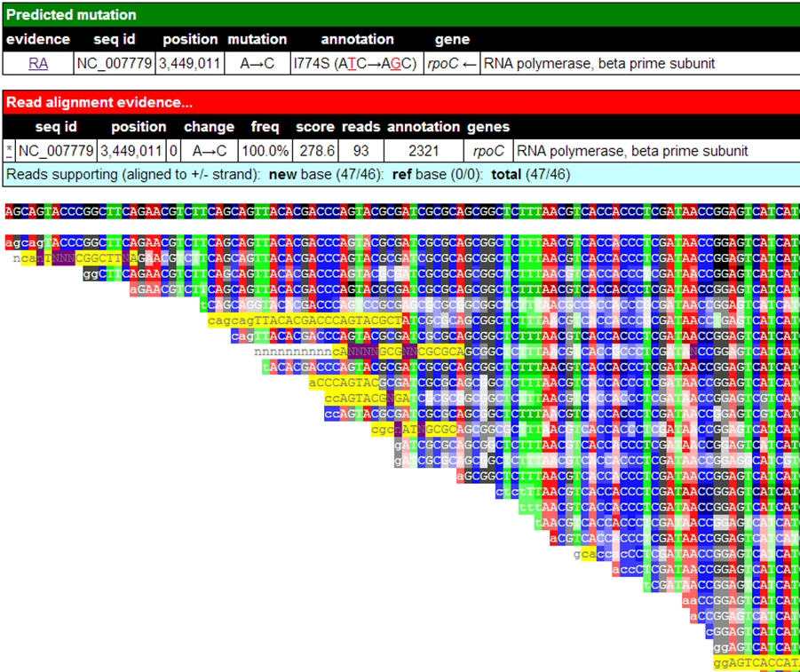Screen dimensions: 800x672
Task: Click the top reference sequence row
Action: click(400, 212)
